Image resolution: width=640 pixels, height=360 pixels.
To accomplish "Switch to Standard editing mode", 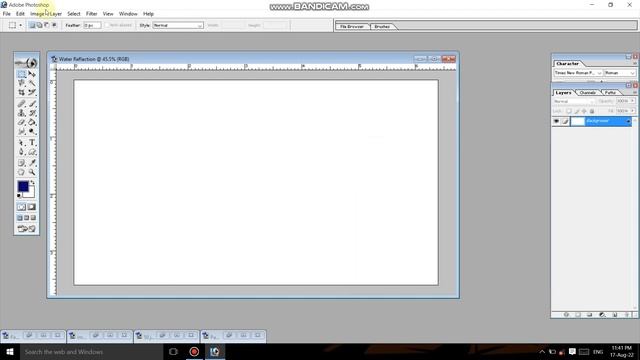I will [21, 207].
